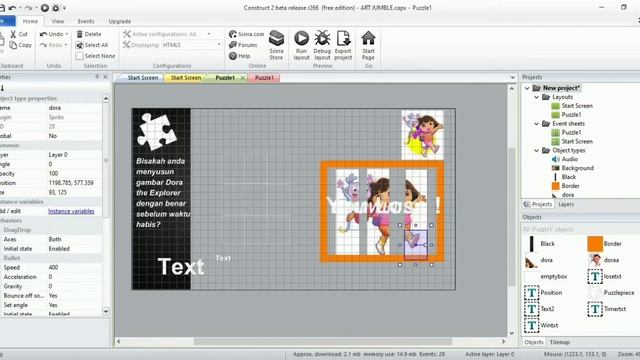Go to the Start Page
This screenshot has width=640, height=360.
tap(368, 45)
